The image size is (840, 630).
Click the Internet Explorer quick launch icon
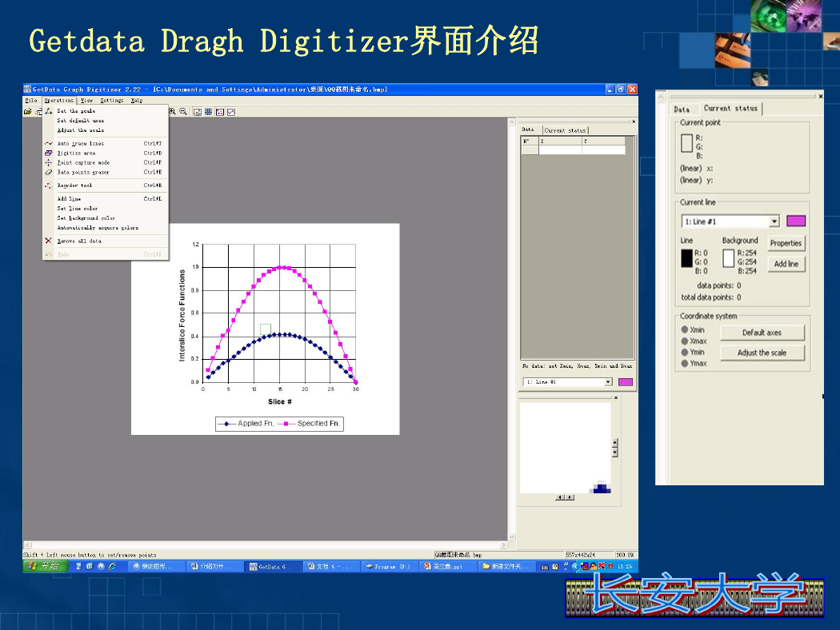[113, 566]
